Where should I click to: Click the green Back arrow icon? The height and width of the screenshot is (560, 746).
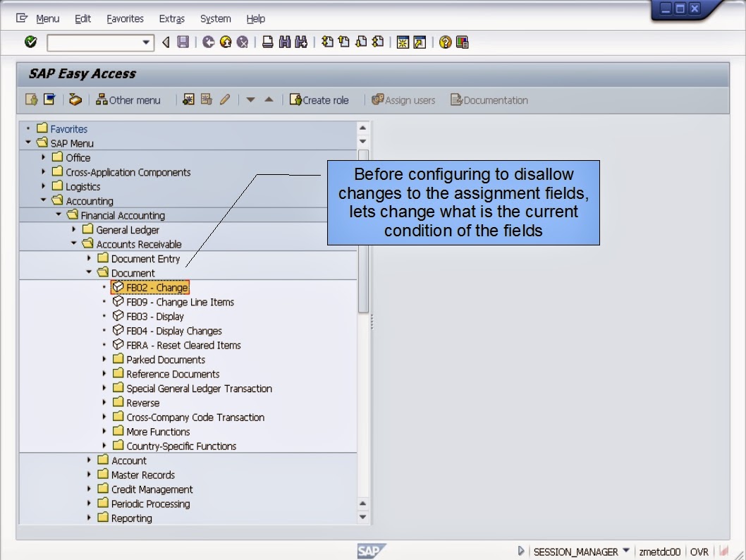coord(209,42)
